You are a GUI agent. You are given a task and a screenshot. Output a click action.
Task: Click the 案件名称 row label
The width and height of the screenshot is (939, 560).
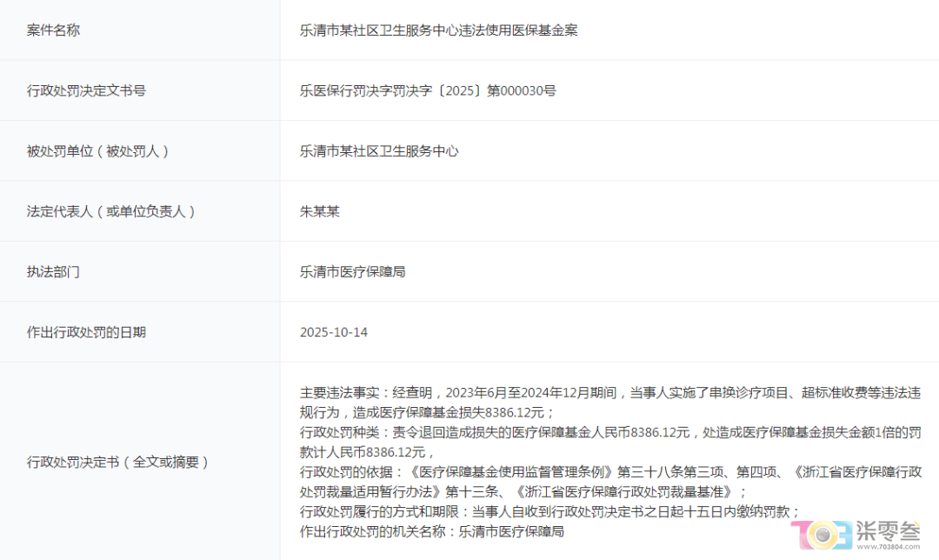click(53, 30)
